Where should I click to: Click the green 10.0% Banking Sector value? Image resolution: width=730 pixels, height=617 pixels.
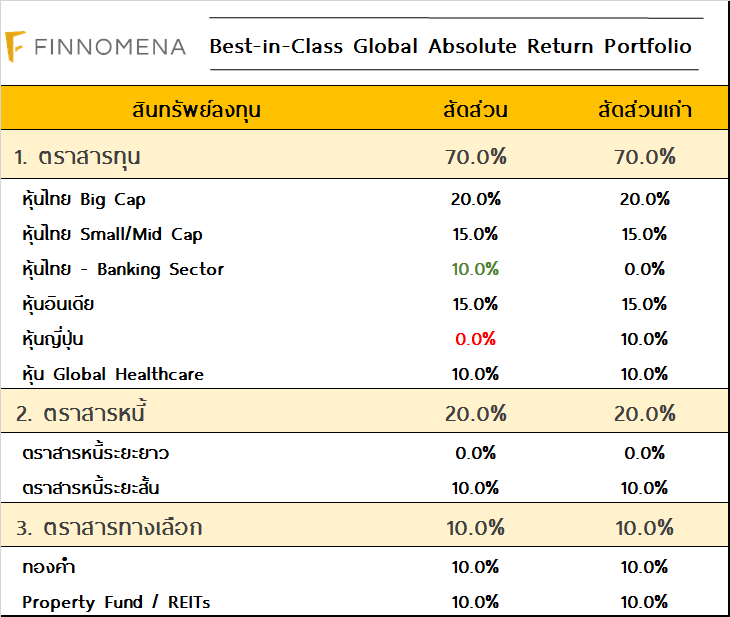(475, 269)
